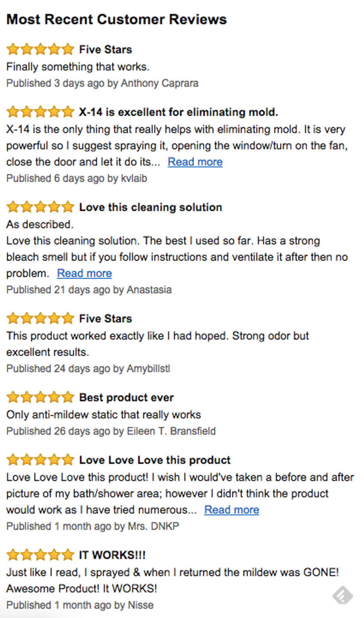Screen dimensions: 364x618
Task: Click star rating beside IT WORKS!!!
Action: (40, 554)
